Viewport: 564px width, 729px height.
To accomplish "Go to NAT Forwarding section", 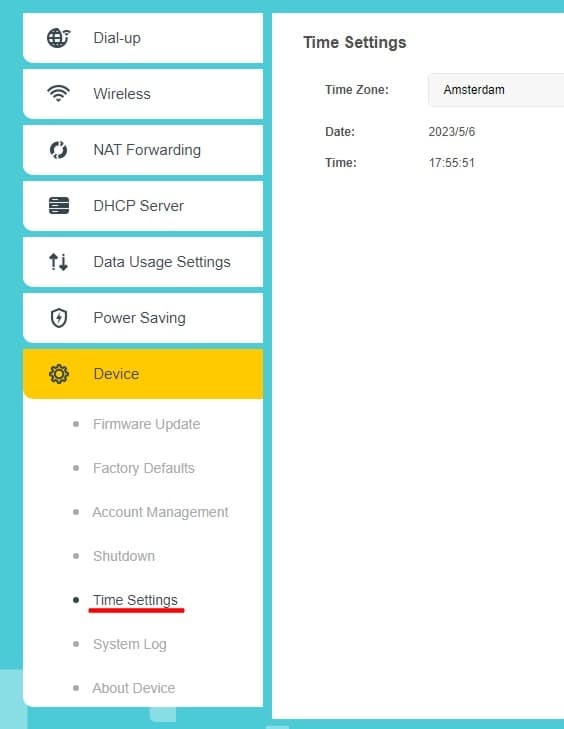I will pyautogui.click(x=143, y=150).
